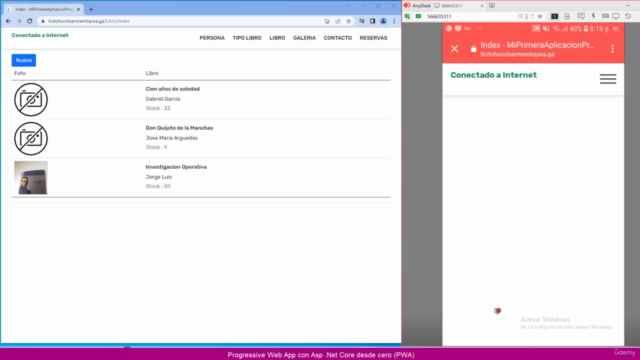Install app icon in Chrome address bar

point(327,21)
